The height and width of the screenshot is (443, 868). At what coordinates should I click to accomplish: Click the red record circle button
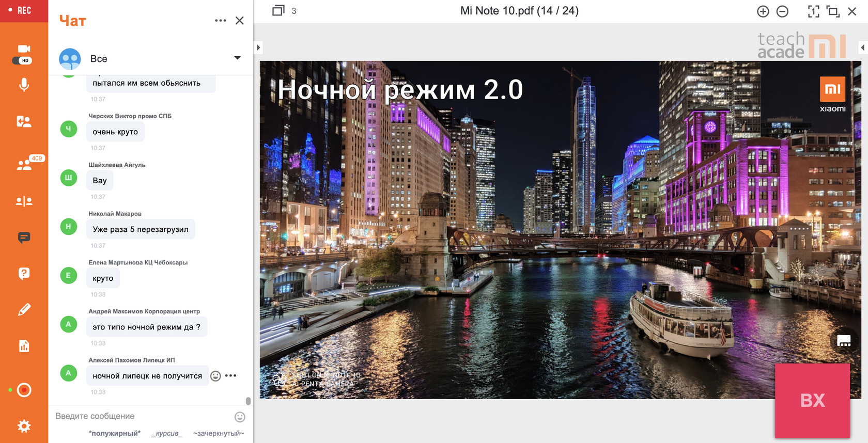point(24,390)
